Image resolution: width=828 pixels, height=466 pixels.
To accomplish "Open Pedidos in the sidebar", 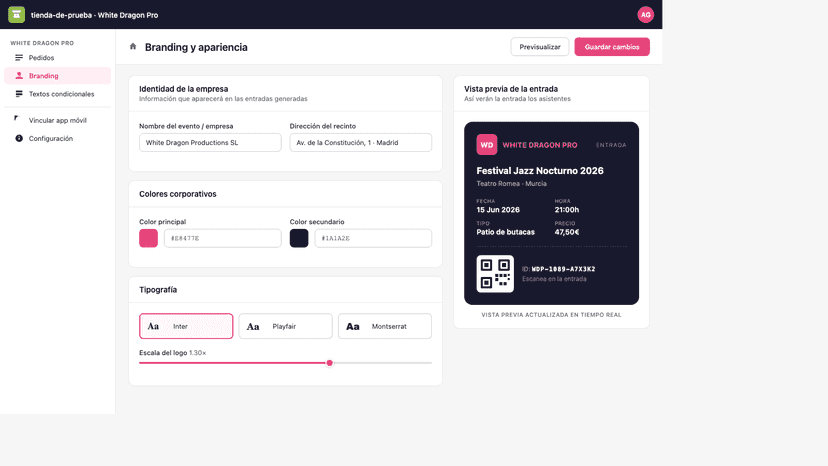I will coord(58,58).
